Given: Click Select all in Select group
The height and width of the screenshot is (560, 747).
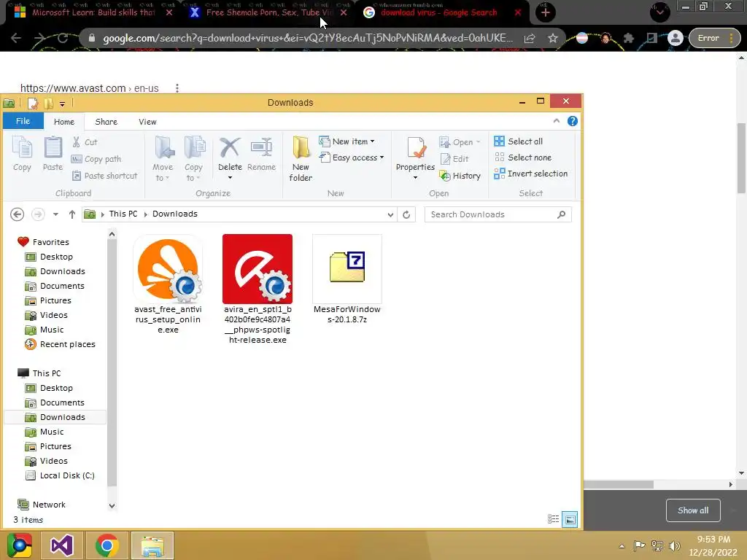Looking at the screenshot, I should pyautogui.click(x=519, y=141).
